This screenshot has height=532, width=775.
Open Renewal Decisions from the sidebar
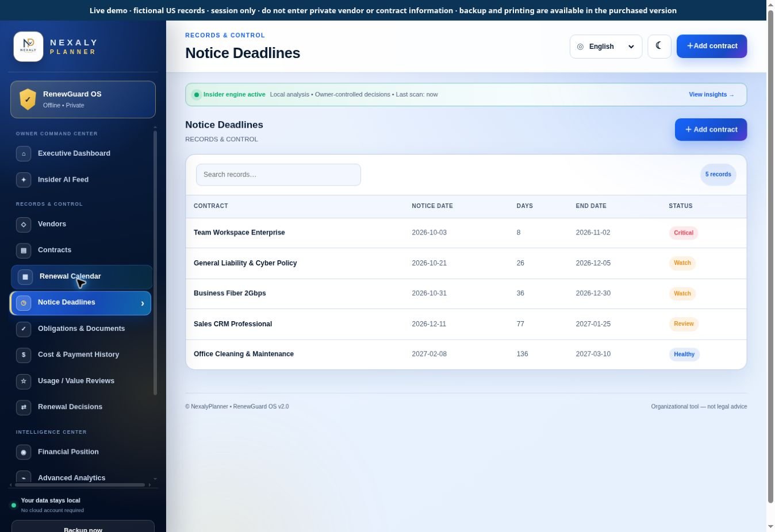click(x=81, y=407)
